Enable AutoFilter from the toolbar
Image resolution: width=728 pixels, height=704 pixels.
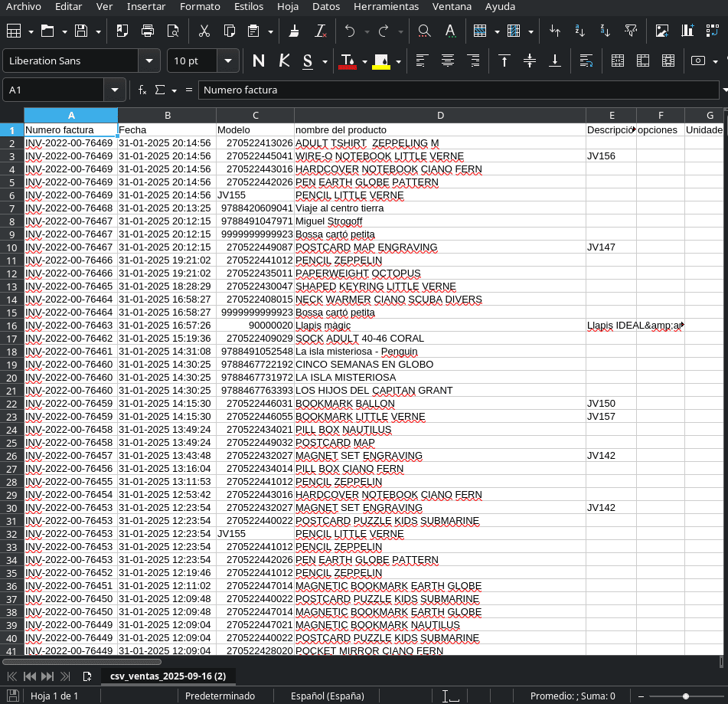(x=631, y=31)
